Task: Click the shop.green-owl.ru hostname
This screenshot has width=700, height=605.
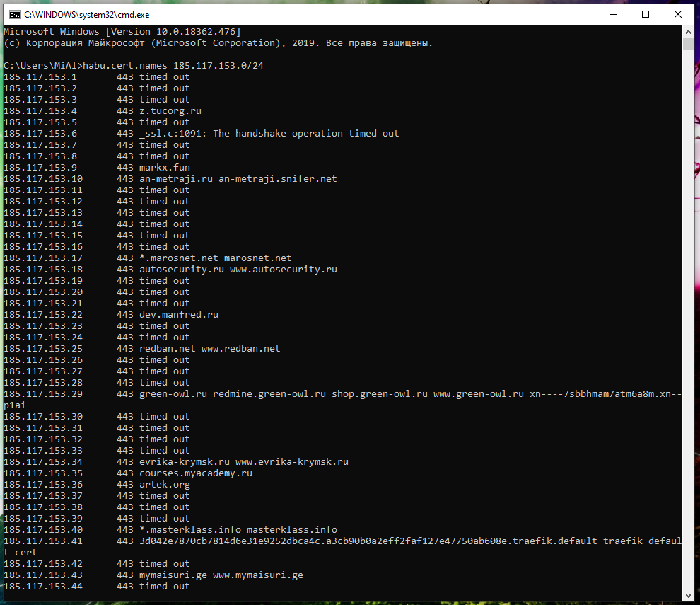Action: tap(380, 394)
